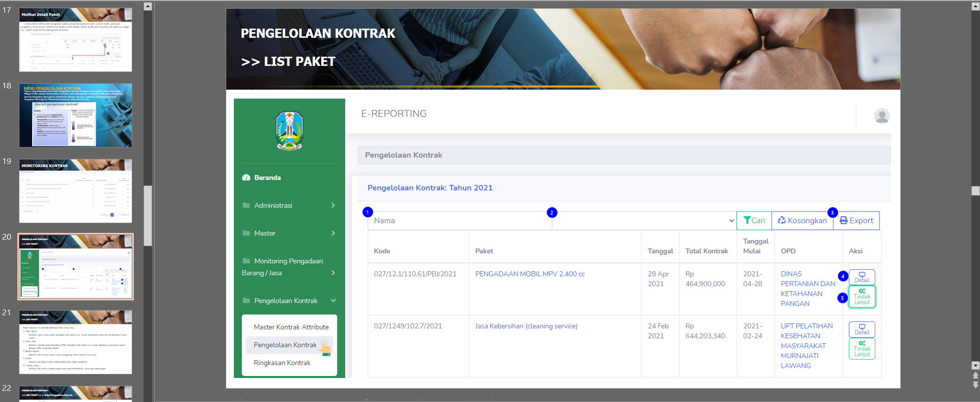Open PENGADAAN MOBIL MPV 2.400 cc link
This screenshot has width=980, height=402.
530,274
